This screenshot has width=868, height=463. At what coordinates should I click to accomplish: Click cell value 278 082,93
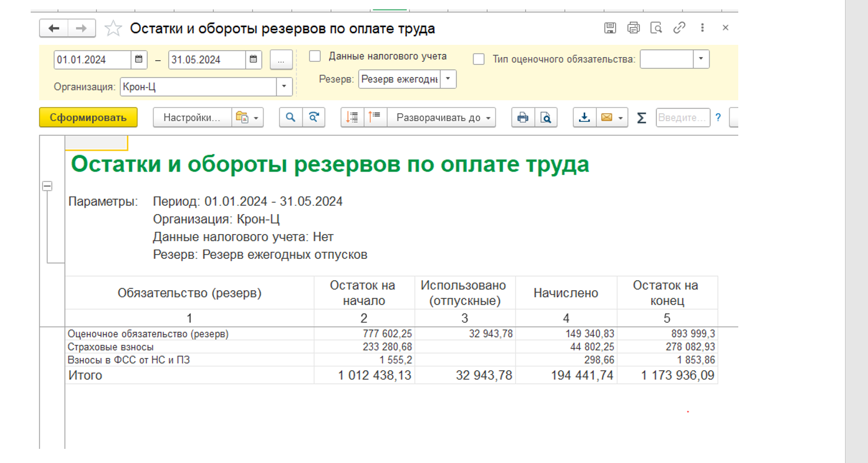[689, 347]
